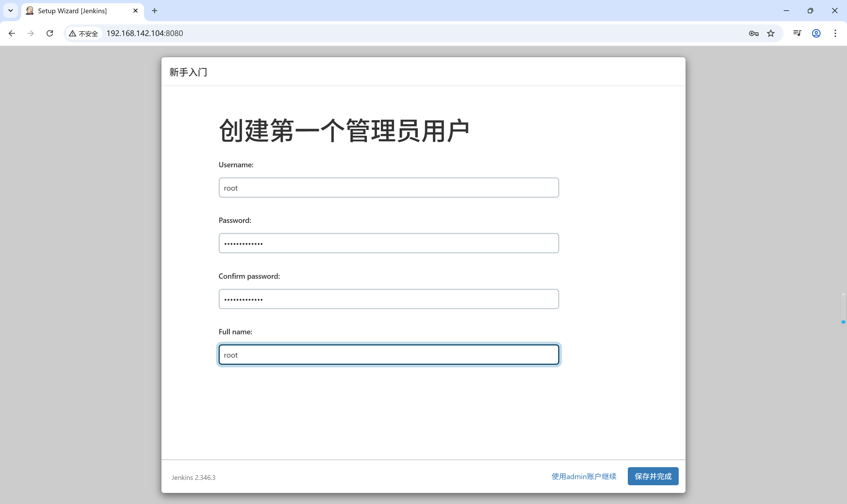
Task: Open the media control icon
Action: (x=797, y=33)
